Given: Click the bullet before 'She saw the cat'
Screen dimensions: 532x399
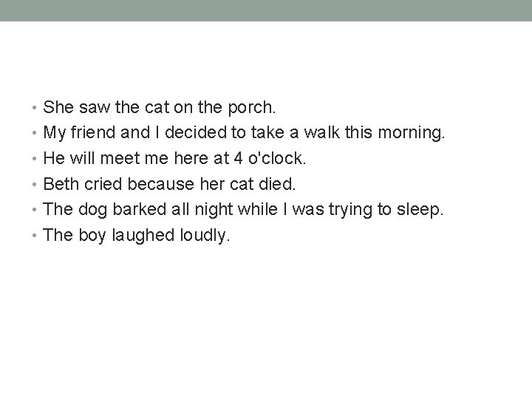Looking at the screenshot, I should [x=36, y=109].
